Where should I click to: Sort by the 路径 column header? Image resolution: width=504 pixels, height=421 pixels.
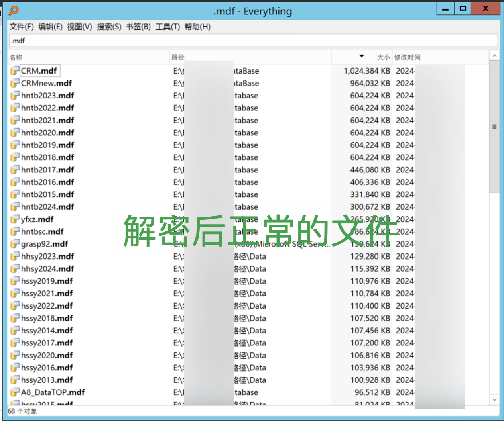pos(250,57)
